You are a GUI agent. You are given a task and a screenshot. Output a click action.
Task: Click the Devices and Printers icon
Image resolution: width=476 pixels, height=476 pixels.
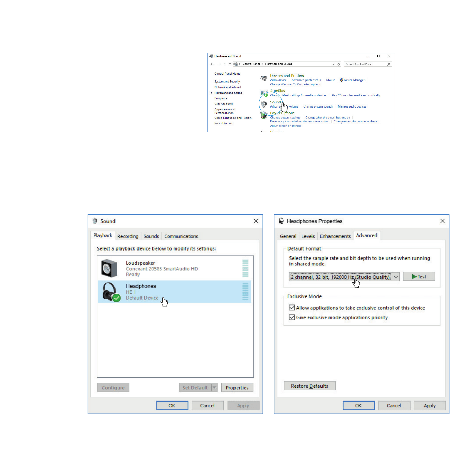tap(264, 79)
